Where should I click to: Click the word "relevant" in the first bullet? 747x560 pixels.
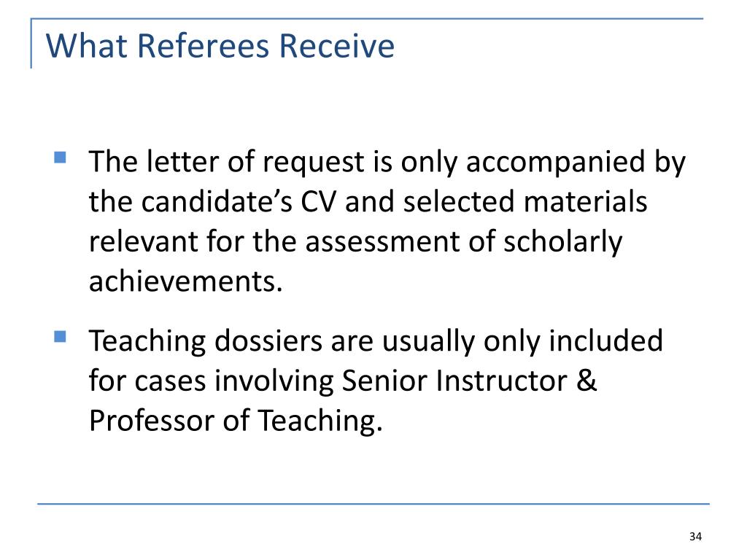143,241
